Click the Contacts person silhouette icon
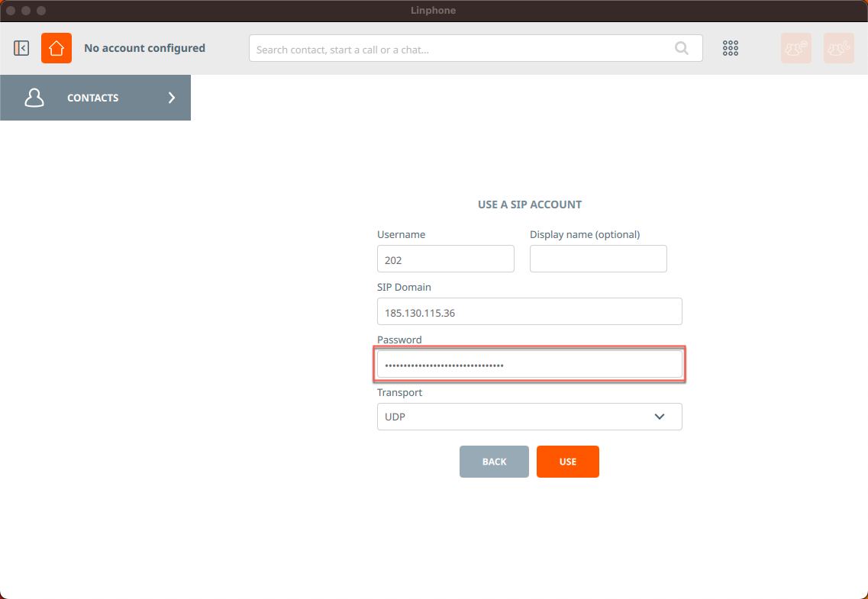Screen dimensions: 868x599 34,98
